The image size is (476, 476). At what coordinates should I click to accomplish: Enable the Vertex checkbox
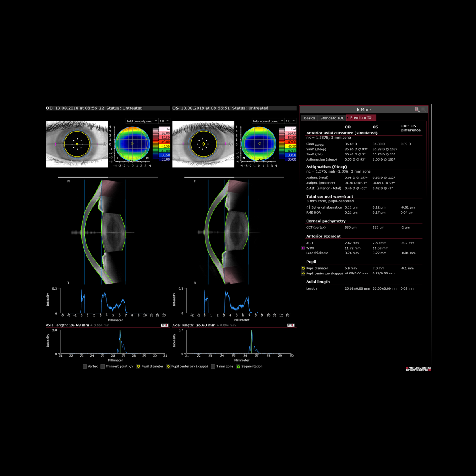[x=84, y=367]
